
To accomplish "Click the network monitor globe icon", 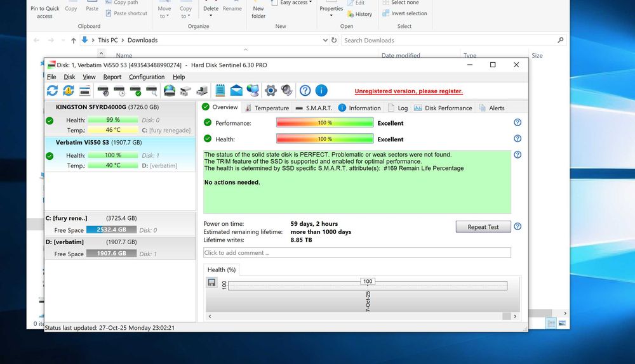I will [253, 91].
